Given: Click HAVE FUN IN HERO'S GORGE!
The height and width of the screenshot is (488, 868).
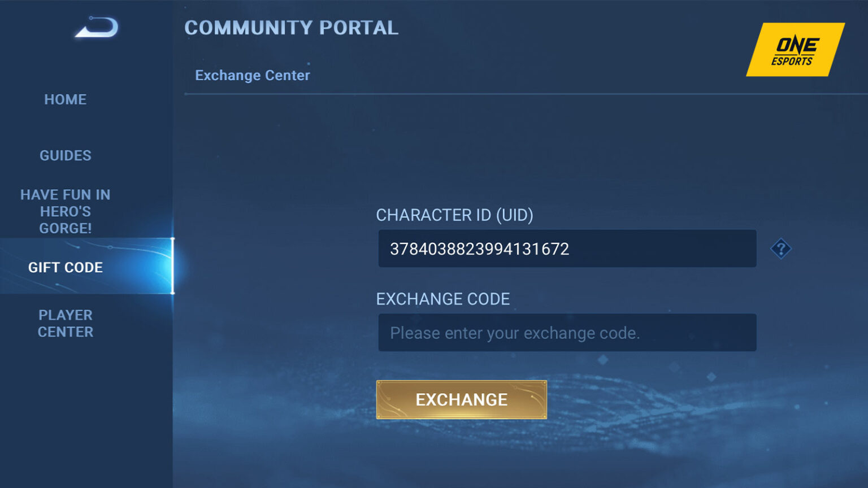Looking at the screenshot, I should pyautogui.click(x=65, y=211).
